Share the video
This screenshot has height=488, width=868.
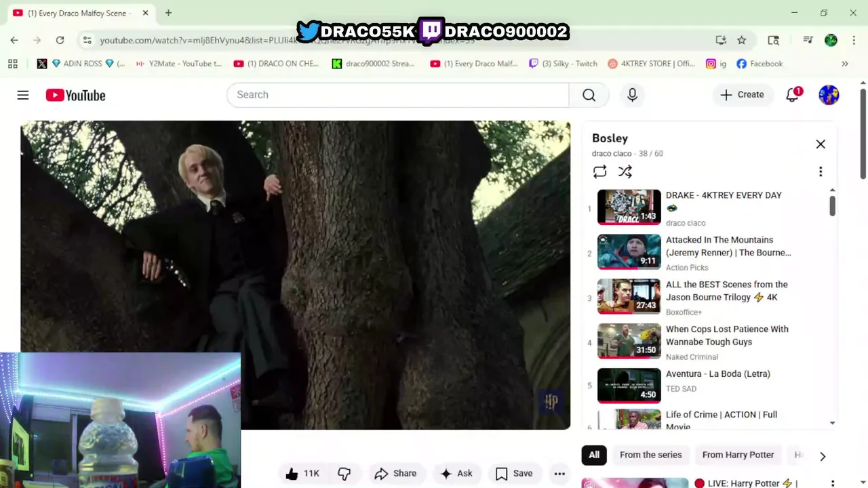click(x=395, y=474)
